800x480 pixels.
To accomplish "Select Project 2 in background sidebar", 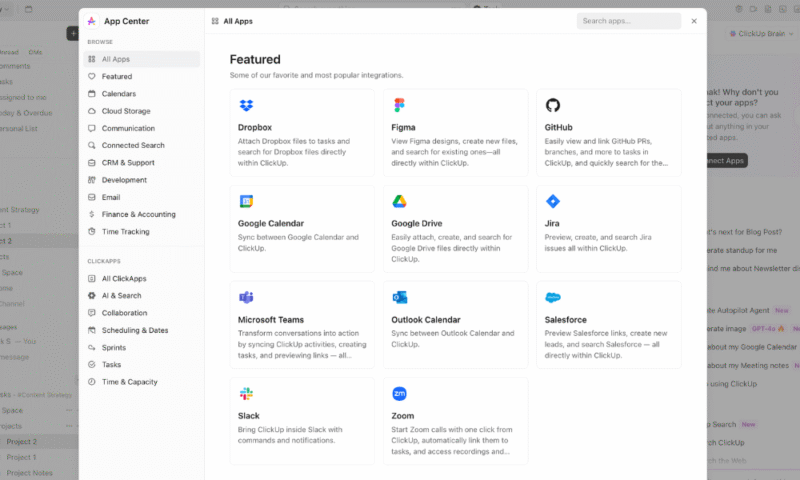I will click(x=21, y=442).
